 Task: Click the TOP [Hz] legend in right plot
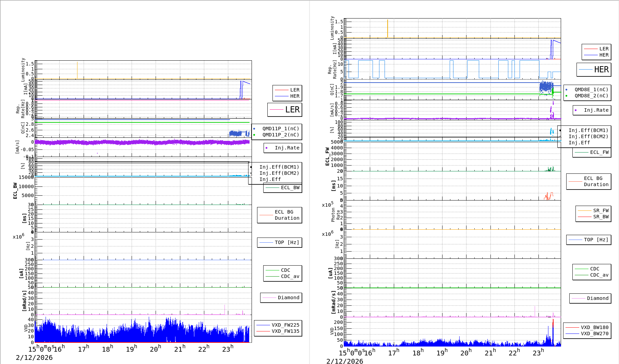pyautogui.click(x=588, y=240)
